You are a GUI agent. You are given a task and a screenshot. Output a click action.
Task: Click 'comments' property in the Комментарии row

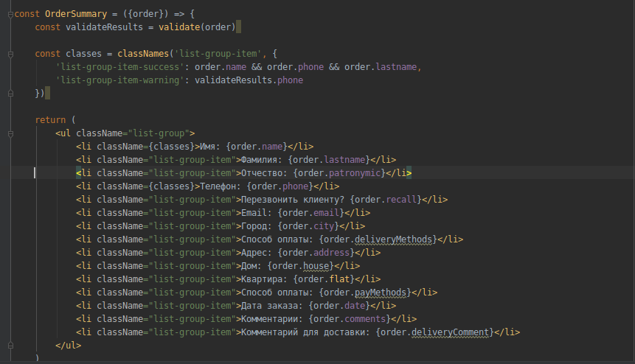[365, 319]
